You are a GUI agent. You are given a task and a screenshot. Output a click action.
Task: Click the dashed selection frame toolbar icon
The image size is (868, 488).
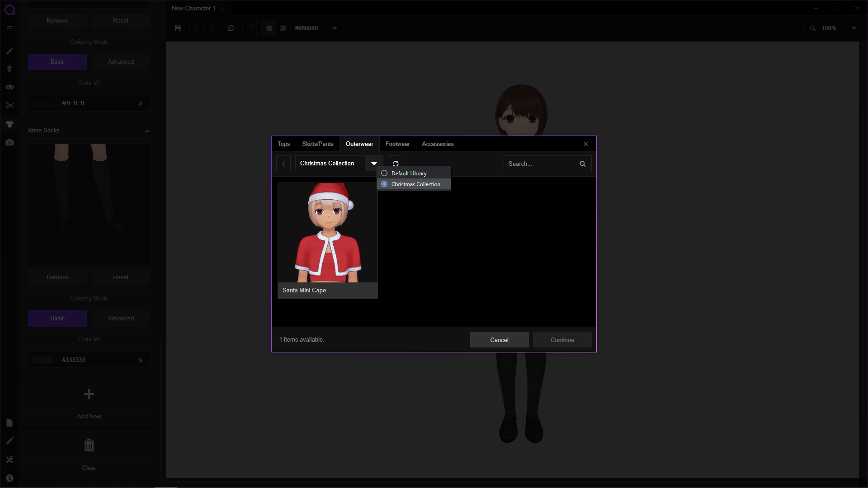pos(250,28)
